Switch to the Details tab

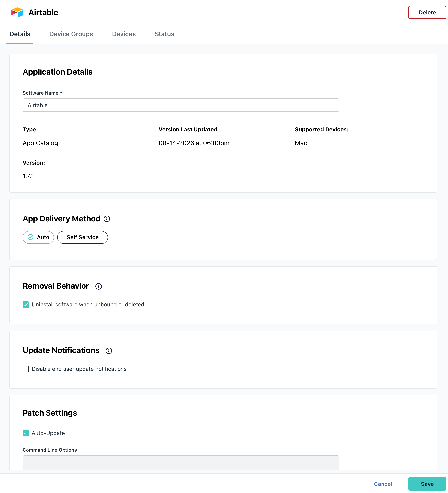pos(20,34)
